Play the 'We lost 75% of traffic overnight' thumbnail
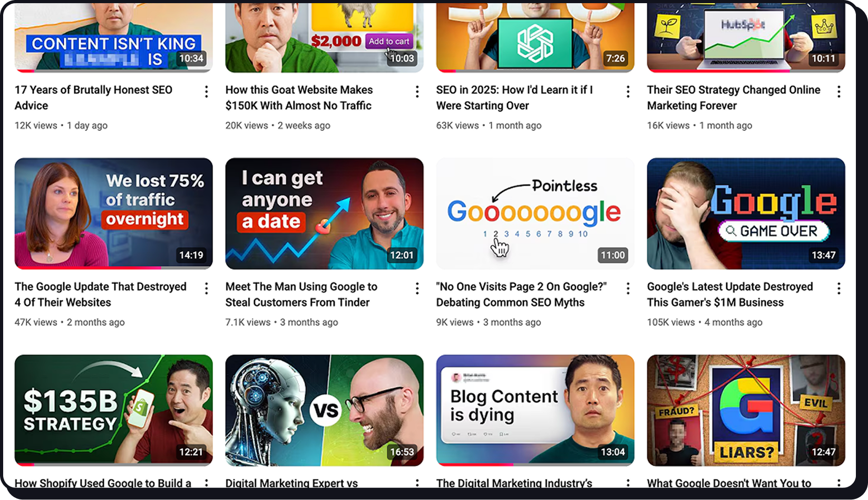Image resolution: width=868 pixels, height=500 pixels. click(x=114, y=214)
